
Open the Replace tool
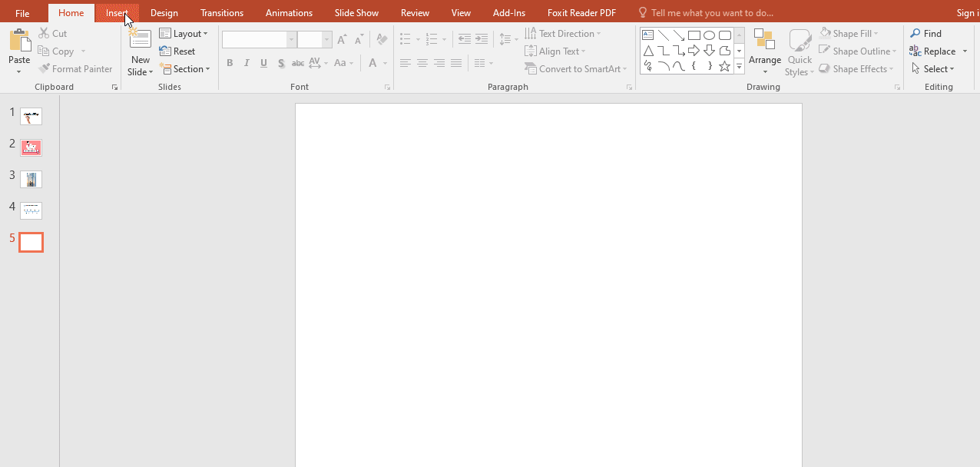(x=939, y=51)
